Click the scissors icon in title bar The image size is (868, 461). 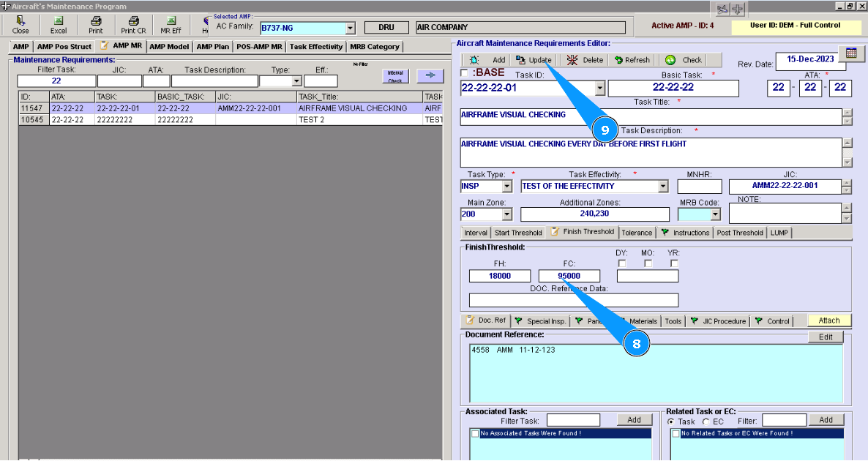(x=722, y=10)
